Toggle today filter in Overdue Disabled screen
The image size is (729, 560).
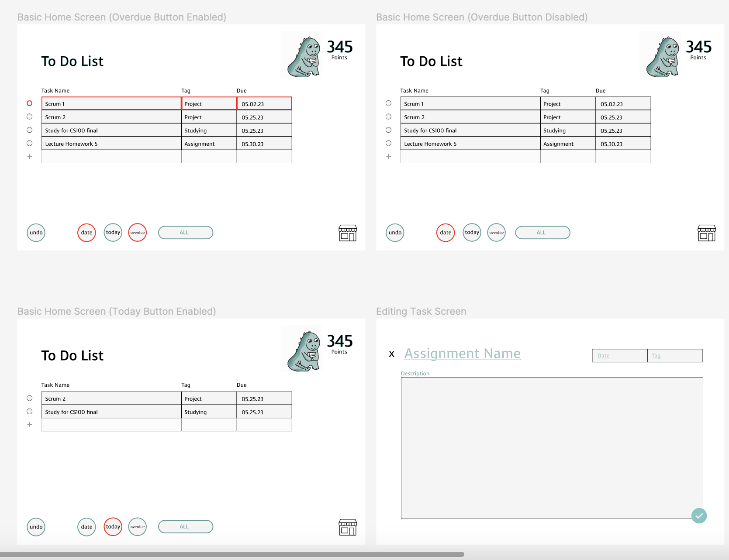pos(472,233)
